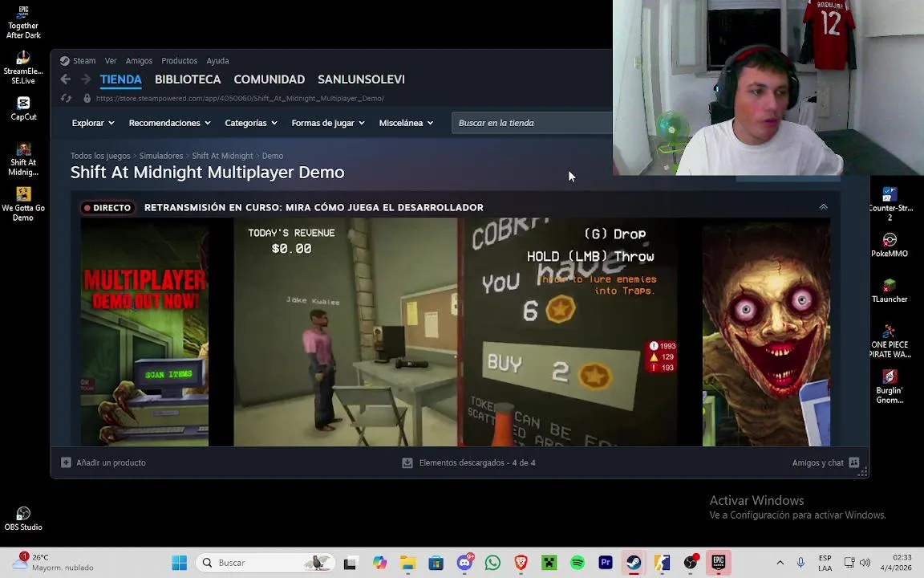Viewport: 924px width, 578px height.
Task: Click the Simuladores breadcrumb link
Action: click(x=161, y=156)
